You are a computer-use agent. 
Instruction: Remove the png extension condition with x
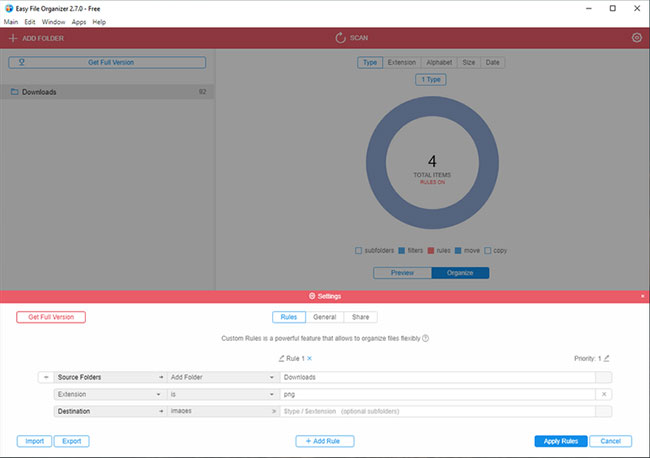(x=604, y=394)
